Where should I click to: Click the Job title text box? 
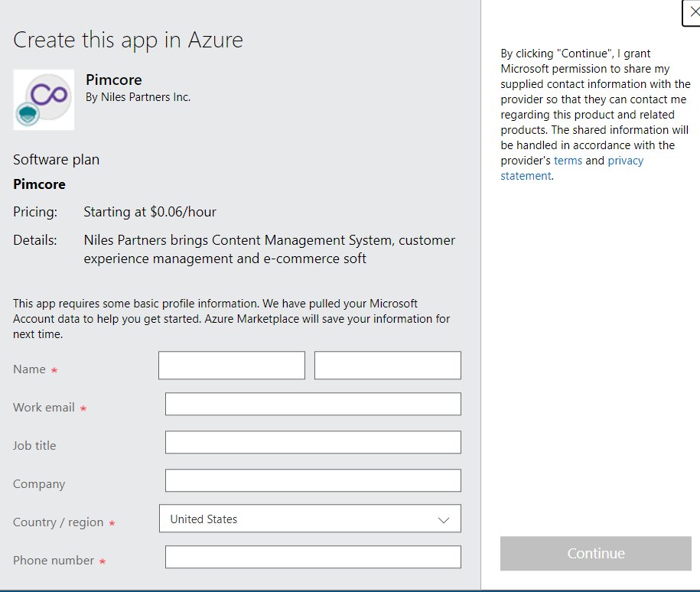(x=313, y=442)
